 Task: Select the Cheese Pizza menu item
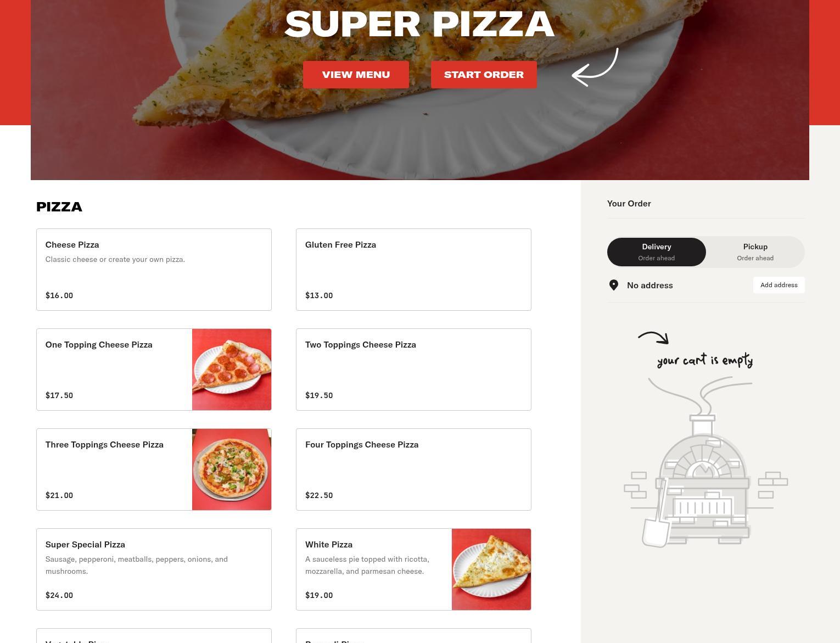154,270
